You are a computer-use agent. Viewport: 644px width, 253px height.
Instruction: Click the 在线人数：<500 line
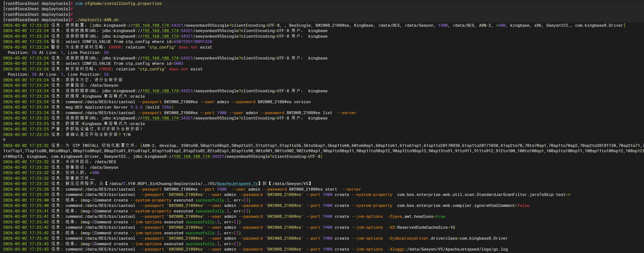point(51,173)
